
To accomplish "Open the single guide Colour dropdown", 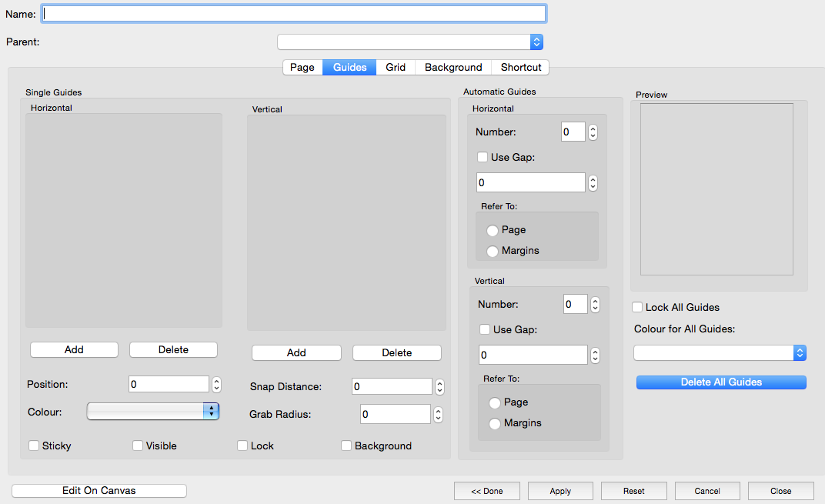I will click(x=153, y=412).
